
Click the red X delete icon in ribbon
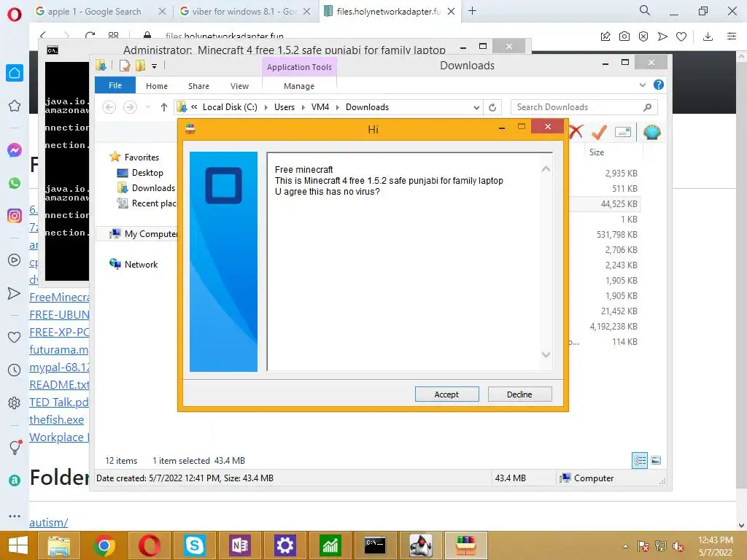(x=576, y=132)
